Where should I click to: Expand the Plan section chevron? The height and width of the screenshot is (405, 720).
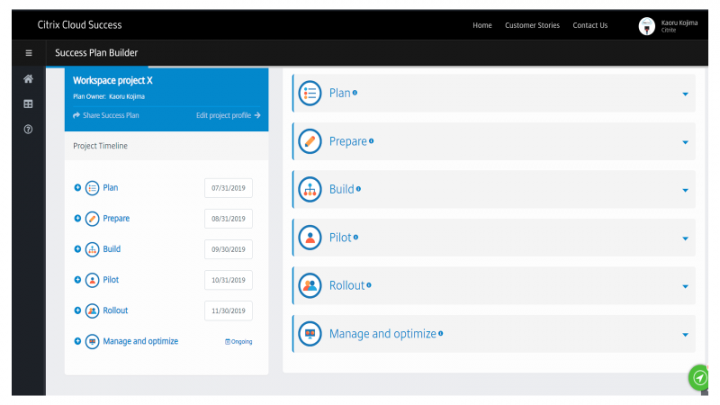tap(685, 94)
